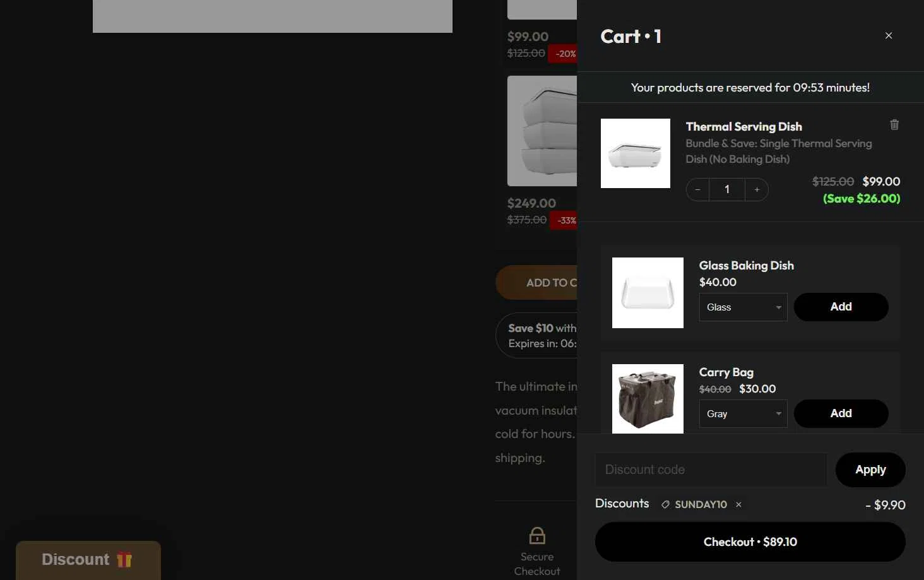
Task: Apply the discount code
Action: 870,470
